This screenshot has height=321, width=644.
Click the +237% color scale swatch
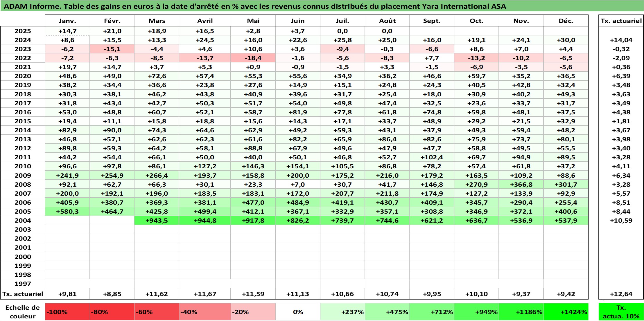[x=342, y=312]
